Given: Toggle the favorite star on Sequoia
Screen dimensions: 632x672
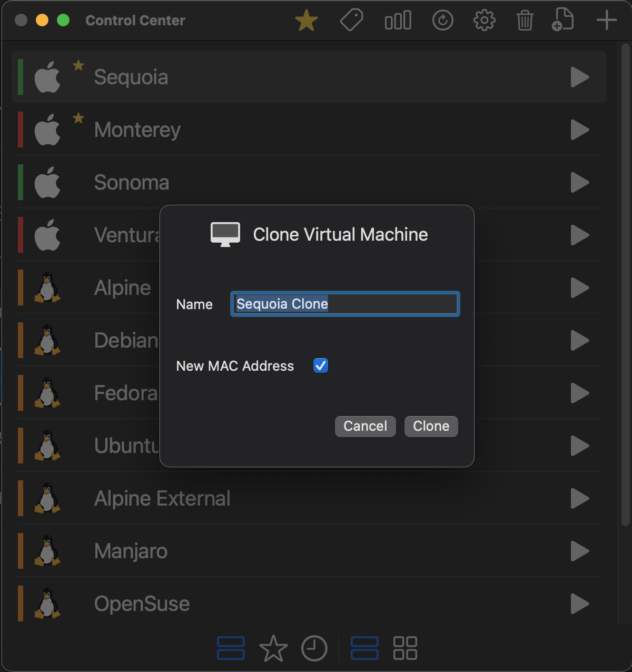Looking at the screenshot, I should click(x=78, y=65).
